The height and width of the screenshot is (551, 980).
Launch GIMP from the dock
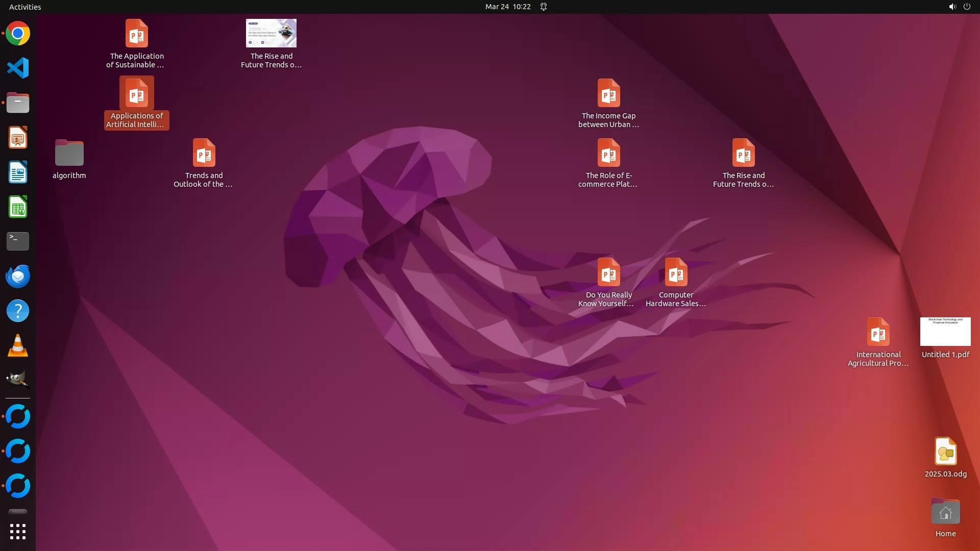pos(18,380)
